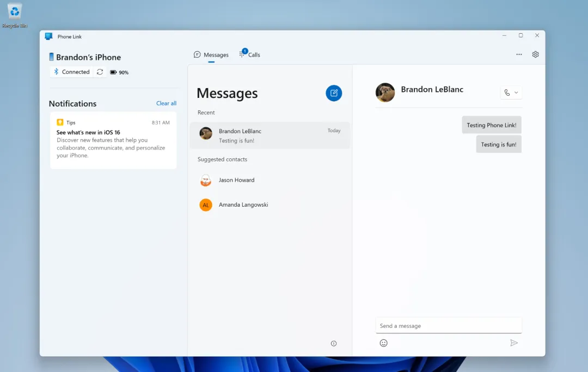Click Brandon LeBlanc's profile photo in chat header
The width and height of the screenshot is (588, 372).
point(385,92)
